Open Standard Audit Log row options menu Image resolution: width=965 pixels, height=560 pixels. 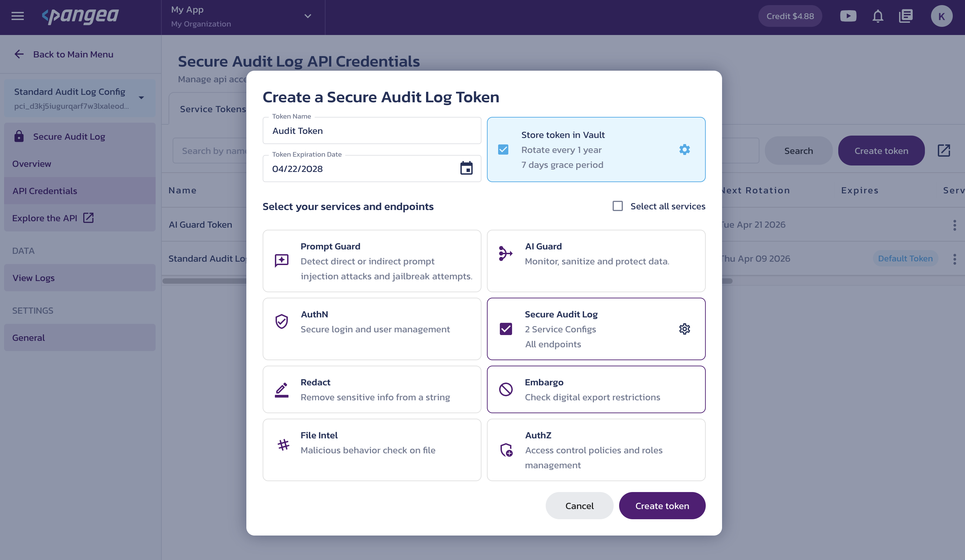pos(954,259)
